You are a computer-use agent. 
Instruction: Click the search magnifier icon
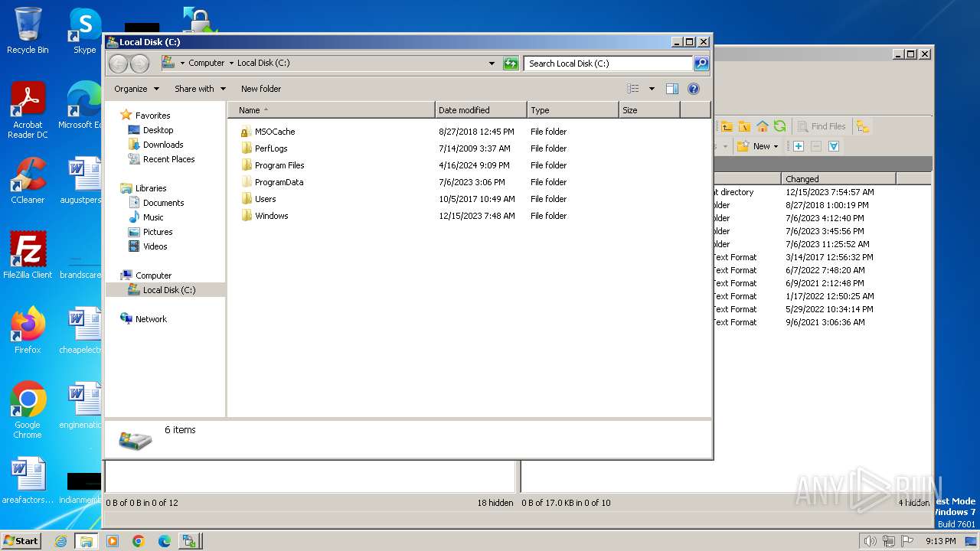701,64
